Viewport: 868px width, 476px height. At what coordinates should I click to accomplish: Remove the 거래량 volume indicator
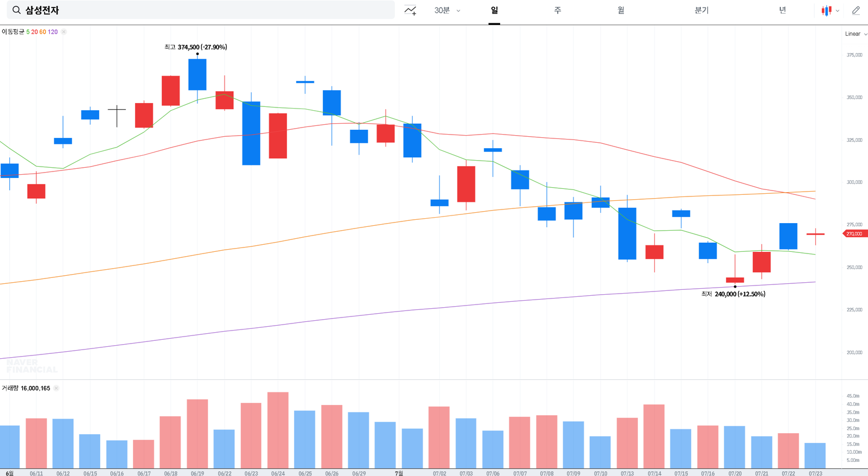click(x=56, y=388)
